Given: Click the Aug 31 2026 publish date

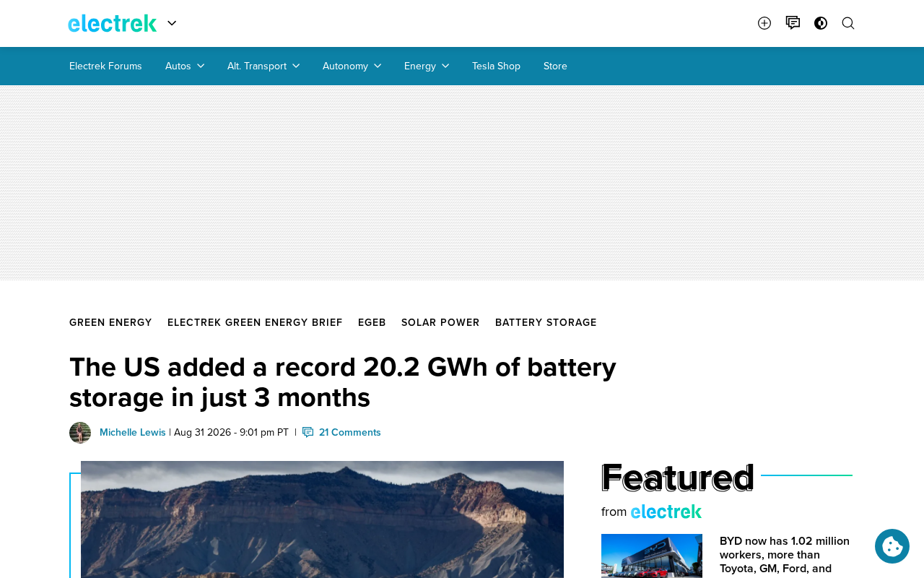Looking at the screenshot, I should point(231,432).
